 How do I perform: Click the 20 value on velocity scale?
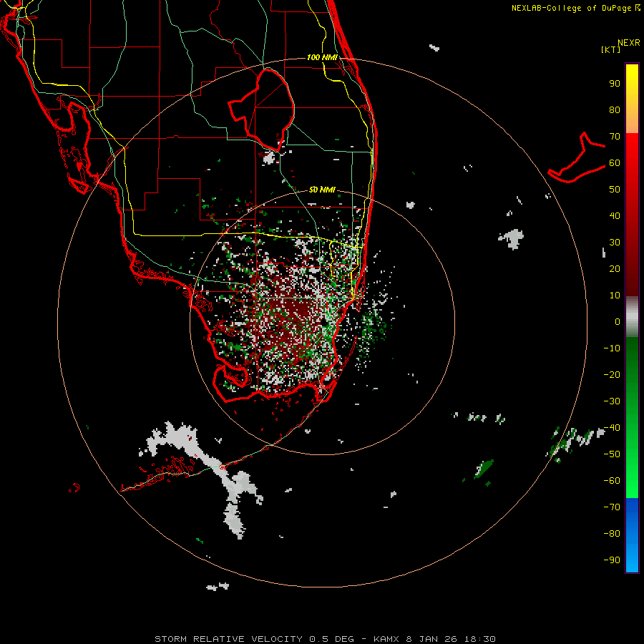tap(615, 269)
